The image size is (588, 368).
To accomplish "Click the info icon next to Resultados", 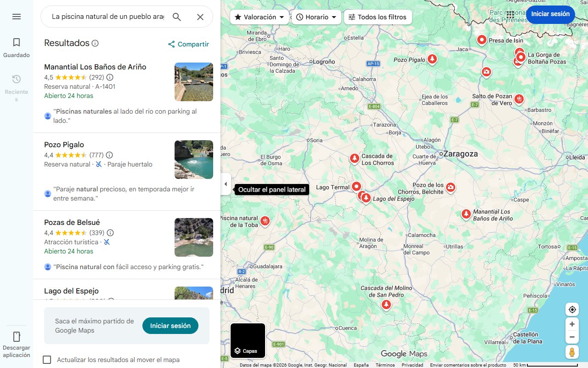I will point(95,43).
